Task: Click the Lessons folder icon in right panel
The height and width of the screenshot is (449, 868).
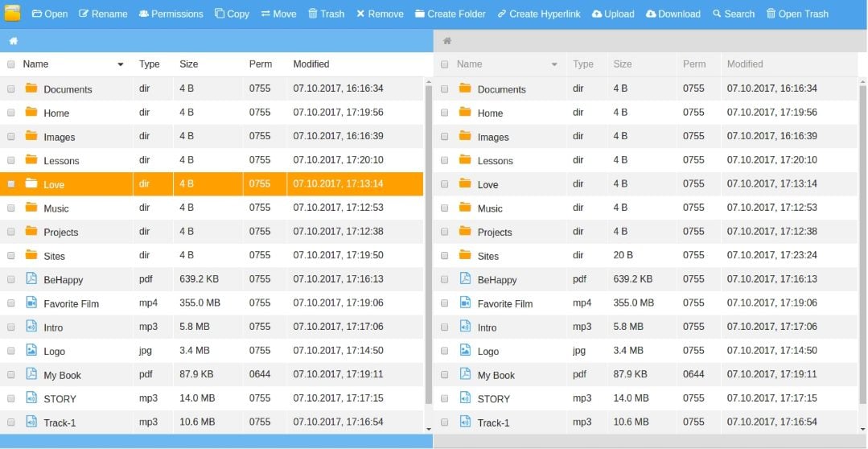Action: (x=465, y=159)
